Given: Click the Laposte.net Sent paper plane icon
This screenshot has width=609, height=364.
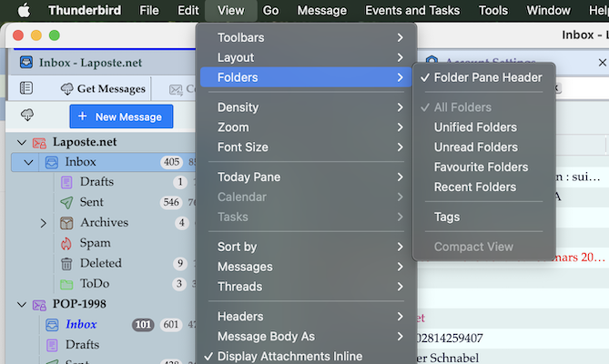Looking at the screenshot, I should coord(66,202).
